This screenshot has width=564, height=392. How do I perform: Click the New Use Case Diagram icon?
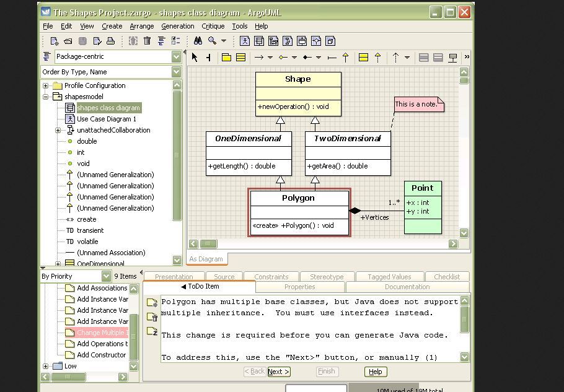(245, 41)
